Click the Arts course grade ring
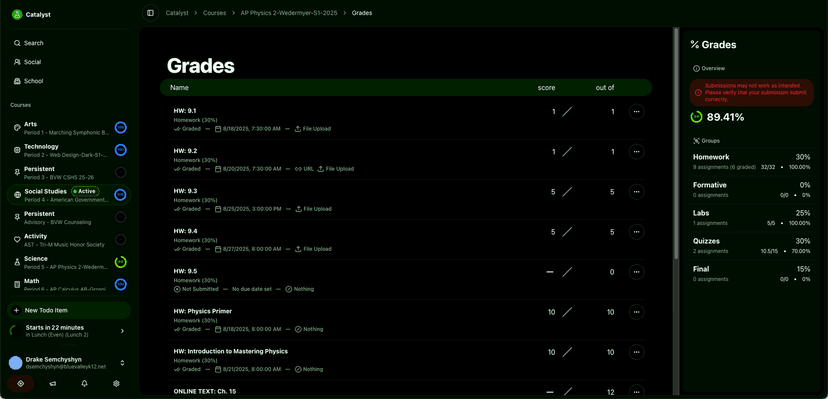 [120, 128]
